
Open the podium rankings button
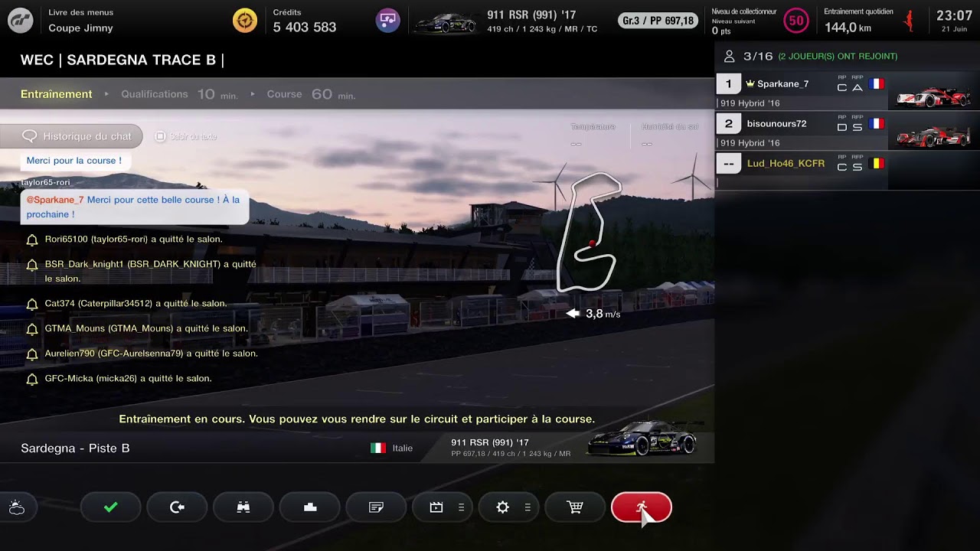point(310,507)
